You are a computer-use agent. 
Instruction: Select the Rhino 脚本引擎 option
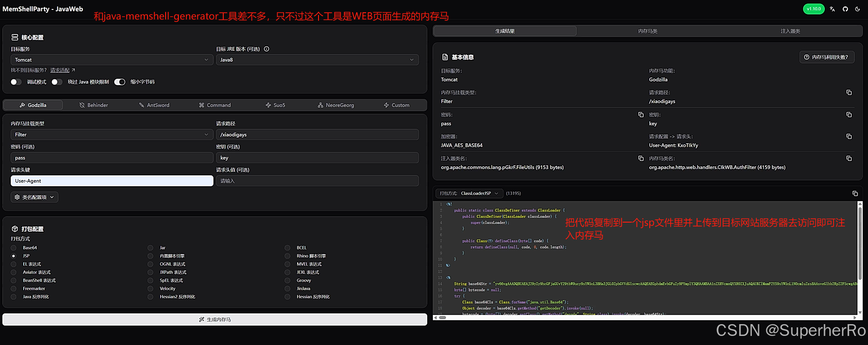click(x=287, y=256)
